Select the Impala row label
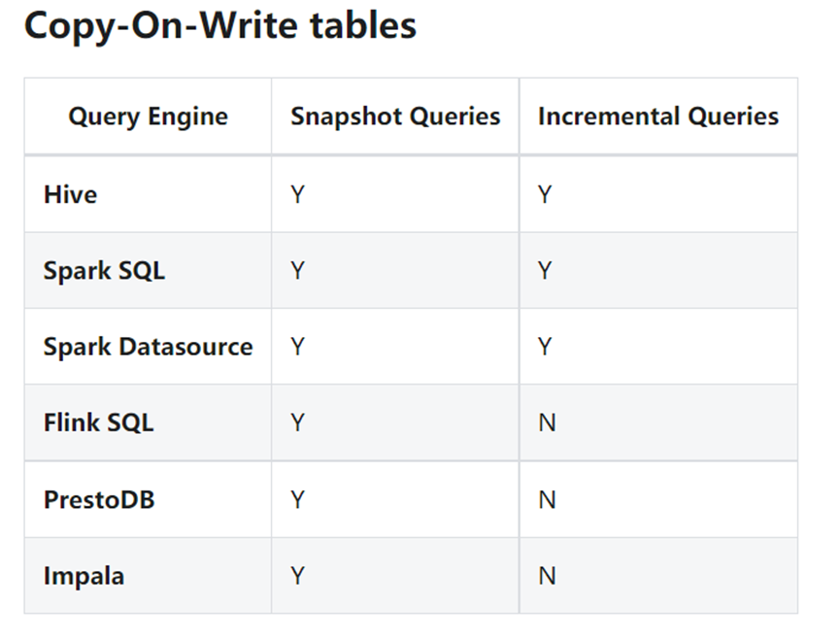 pos(84,576)
